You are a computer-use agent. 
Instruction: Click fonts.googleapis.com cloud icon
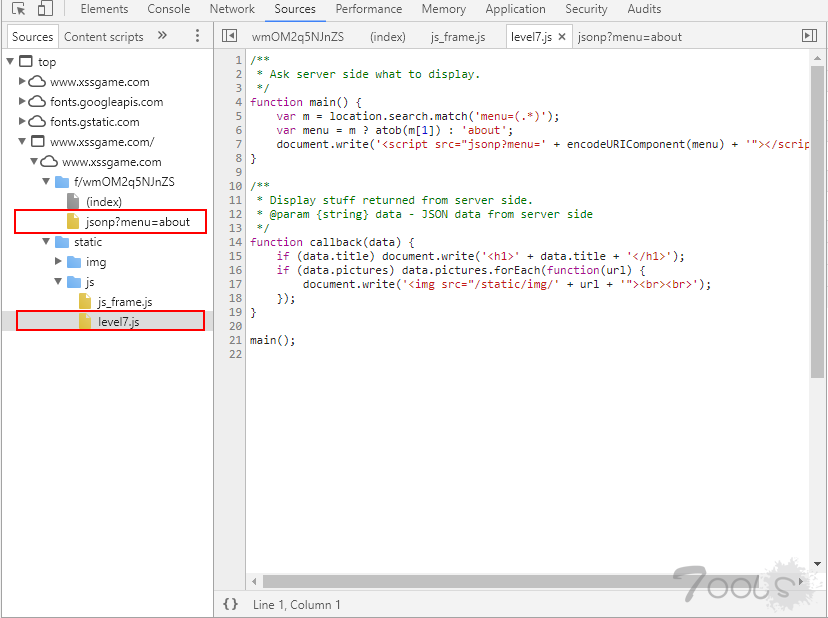(36, 101)
